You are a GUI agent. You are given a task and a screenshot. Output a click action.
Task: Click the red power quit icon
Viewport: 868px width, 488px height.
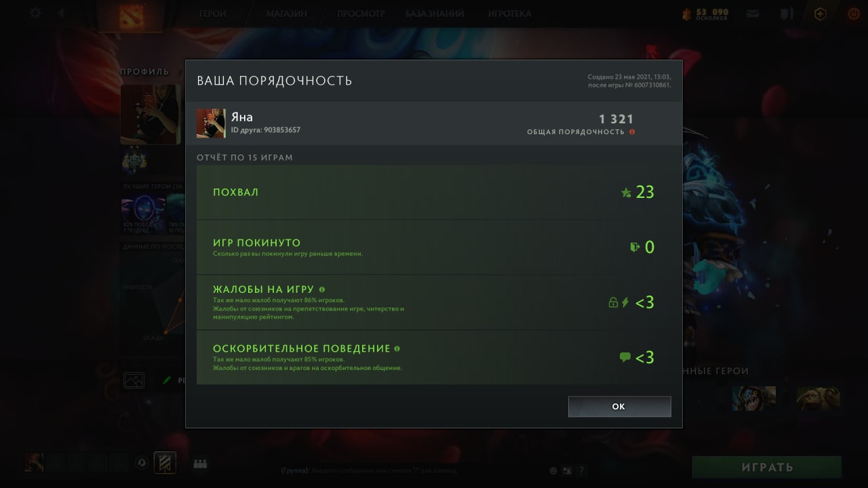(x=854, y=13)
